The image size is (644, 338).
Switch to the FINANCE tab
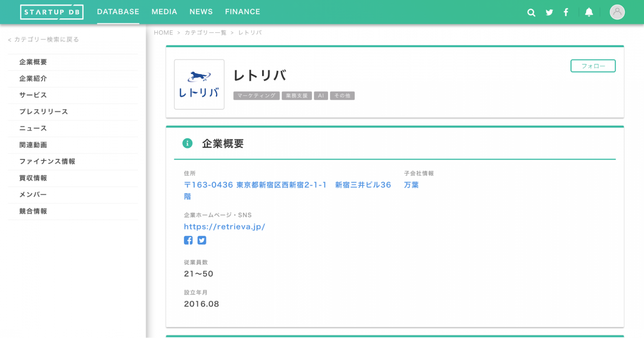(242, 11)
